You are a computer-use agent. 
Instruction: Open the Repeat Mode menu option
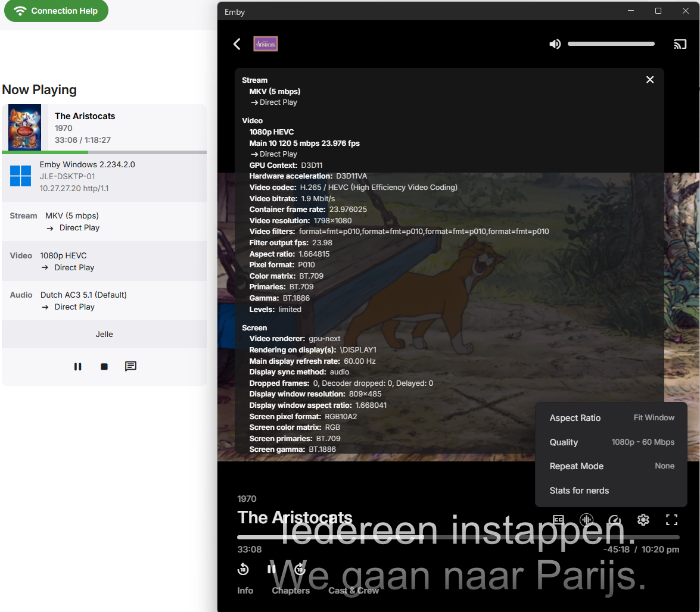click(x=612, y=466)
